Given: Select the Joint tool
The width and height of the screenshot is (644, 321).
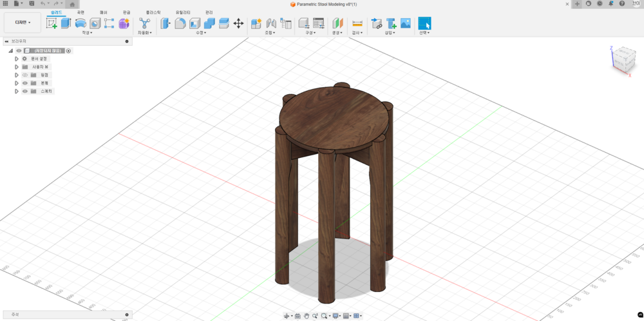Looking at the screenshot, I should click(271, 23).
